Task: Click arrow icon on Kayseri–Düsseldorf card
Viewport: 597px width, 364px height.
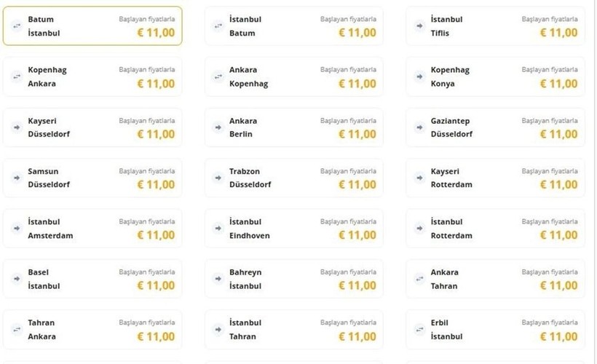Action: pos(17,127)
